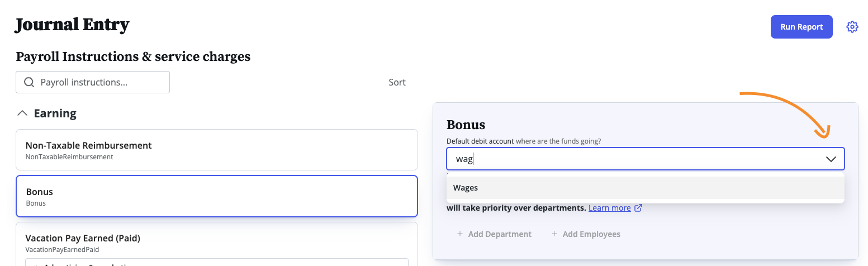Select the Vacation Pay Earned (Paid) card
The height and width of the screenshot is (266, 868).
tap(217, 244)
